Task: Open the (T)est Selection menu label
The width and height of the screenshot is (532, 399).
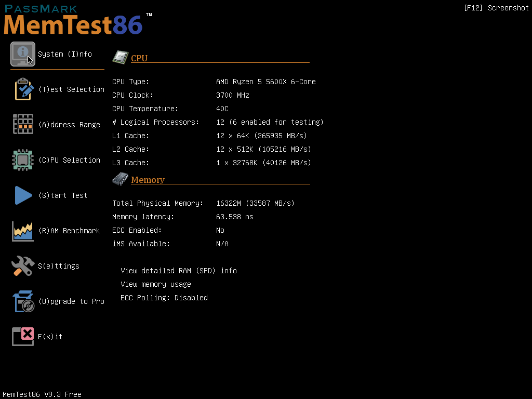Action: [71, 89]
